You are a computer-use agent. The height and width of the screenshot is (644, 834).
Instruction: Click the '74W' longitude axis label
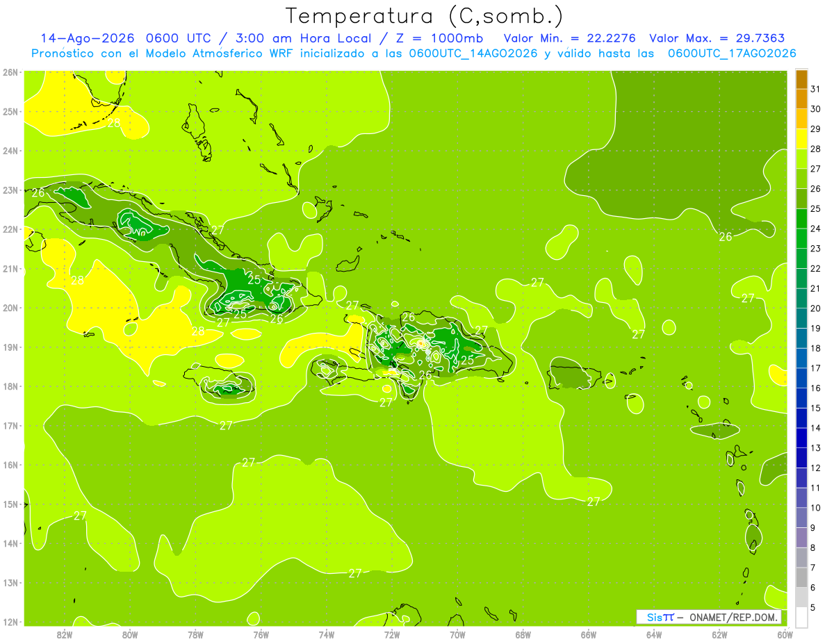pos(327,634)
